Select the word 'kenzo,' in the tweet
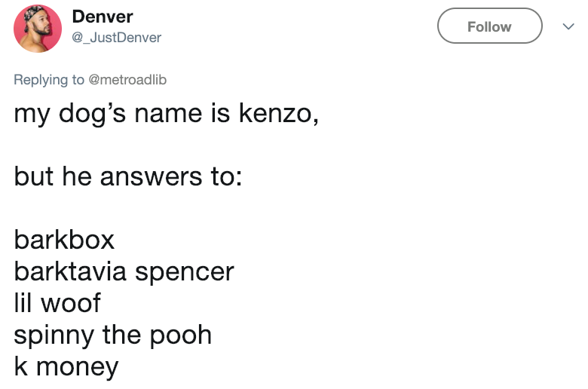This screenshot has width=588, height=389. 279,113
